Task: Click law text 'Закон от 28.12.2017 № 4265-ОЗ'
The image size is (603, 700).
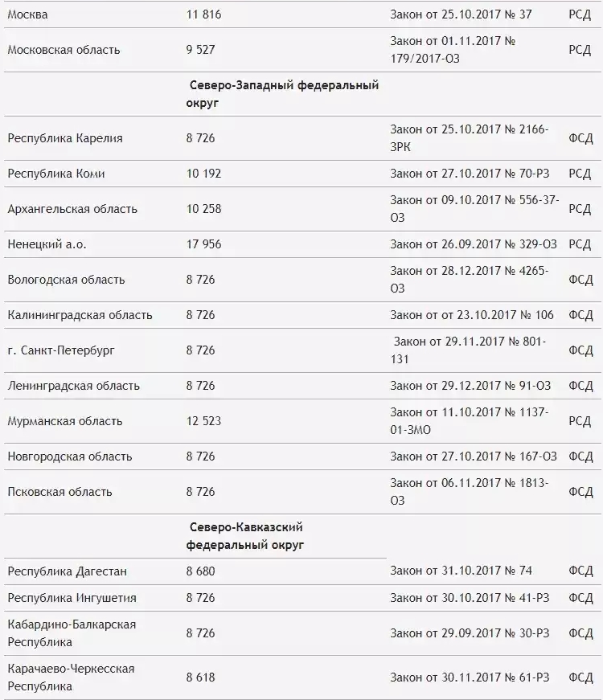Action: (470, 280)
